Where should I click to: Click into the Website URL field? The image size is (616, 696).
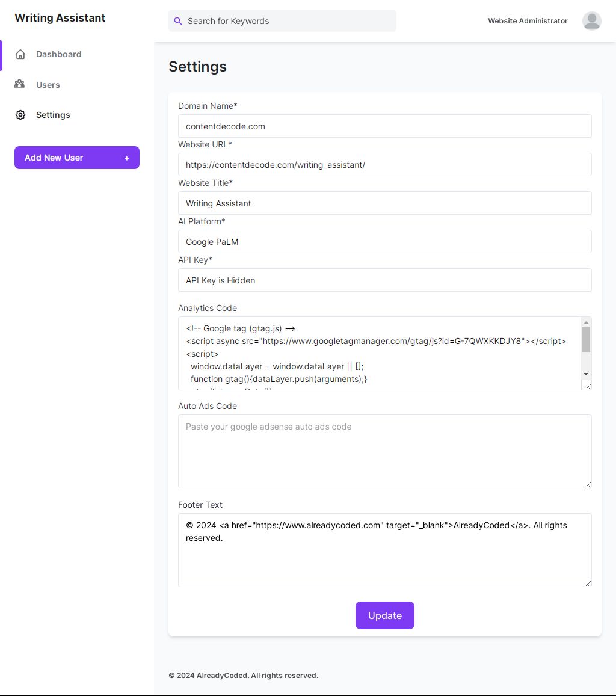pos(385,165)
